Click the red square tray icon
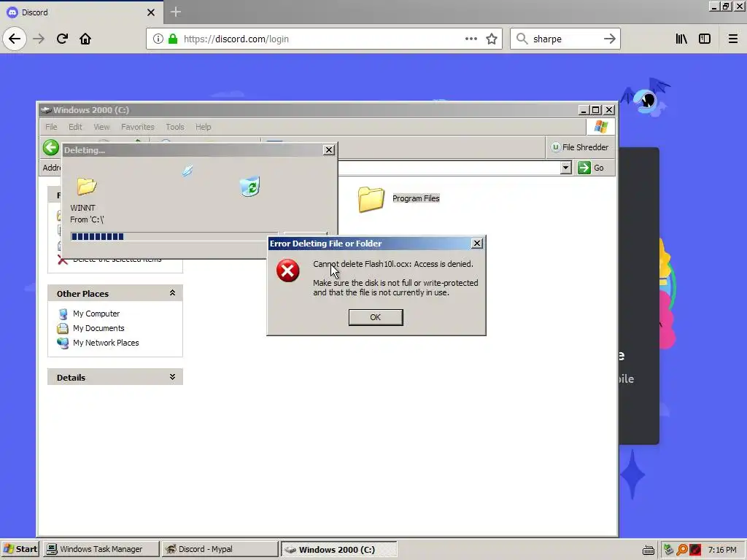This screenshot has width=747, height=560. tap(695, 550)
